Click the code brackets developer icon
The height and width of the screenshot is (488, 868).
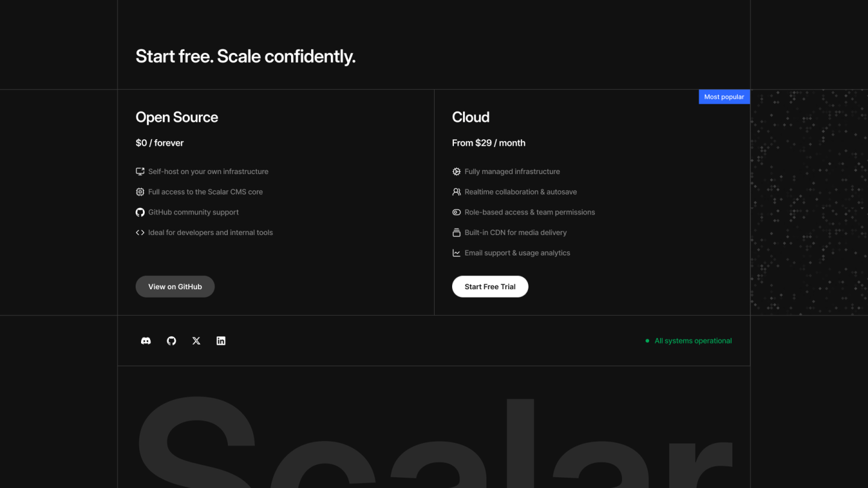coord(140,233)
